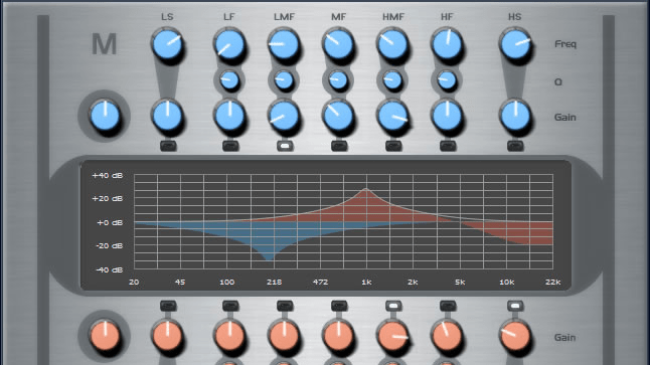650x365 pixels.
Task: Click the small LF Q knob
Action: tap(229, 80)
